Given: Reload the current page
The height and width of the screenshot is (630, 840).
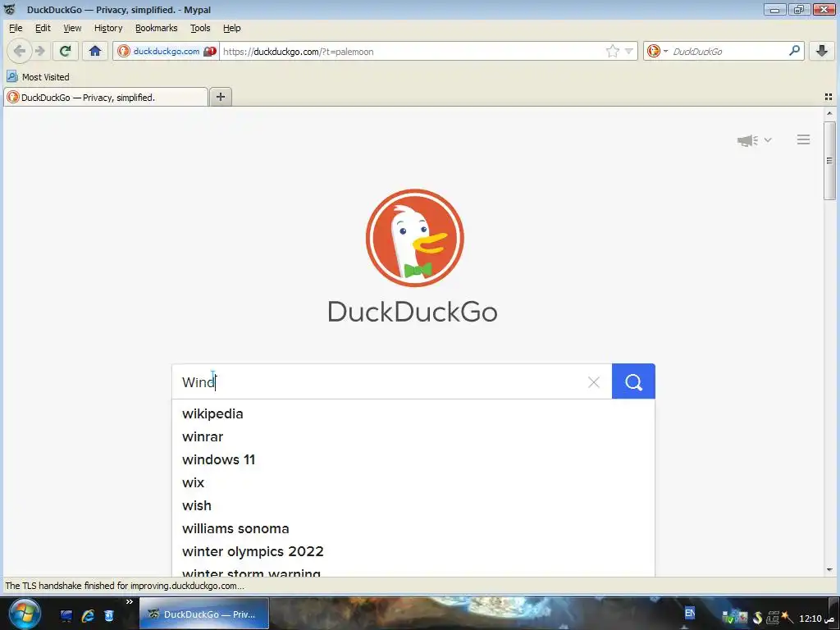Looking at the screenshot, I should (x=66, y=51).
